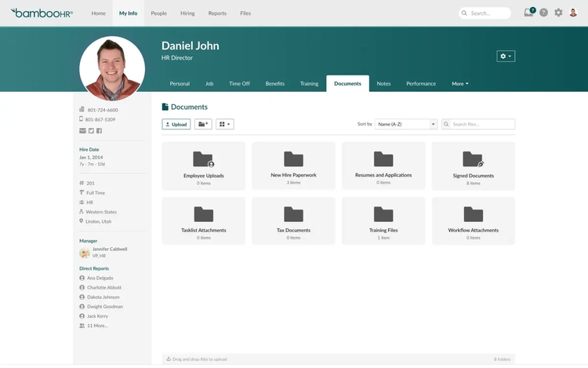Open the Signed Documents folder
Viewport: 588px width, 368px height.
click(474, 166)
